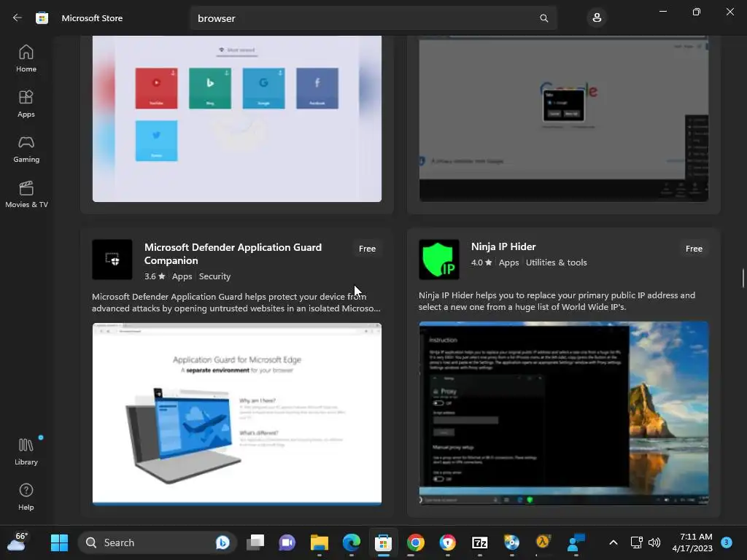This screenshot has width=747, height=560.
Task: Open Home in the sidebar
Action: (26, 58)
